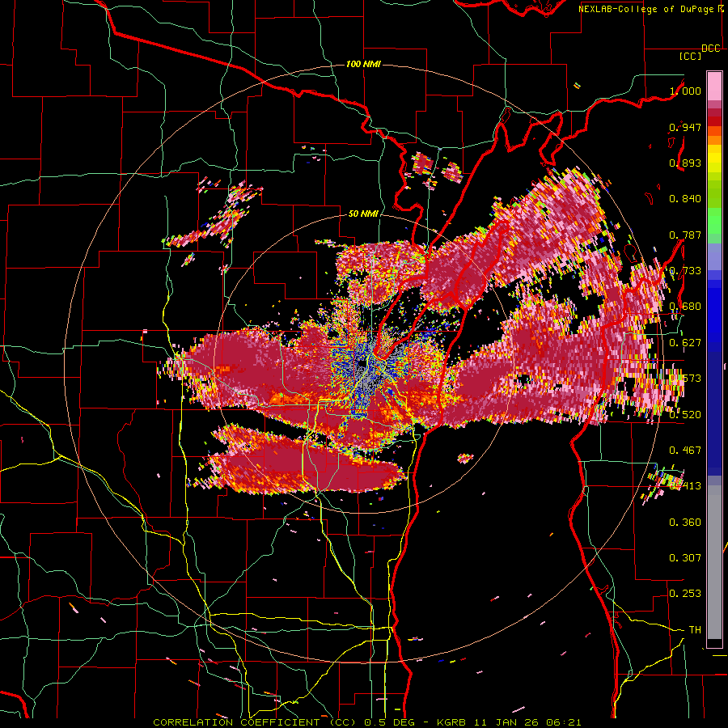This screenshot has height=728, width=728.
Task: Click the 0.840 legend value
Action: coord(685,199)
